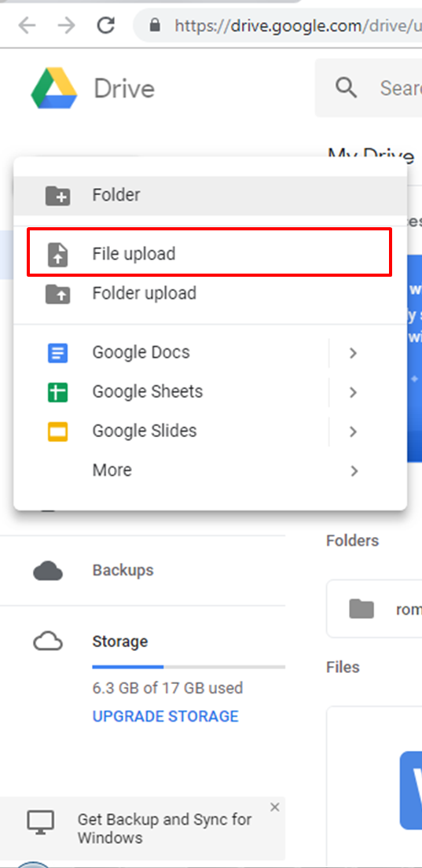Click the Google Drive logo

53,88
